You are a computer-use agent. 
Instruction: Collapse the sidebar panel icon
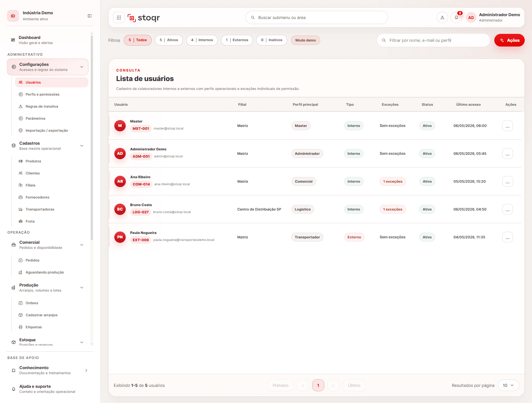coord(90,16)
